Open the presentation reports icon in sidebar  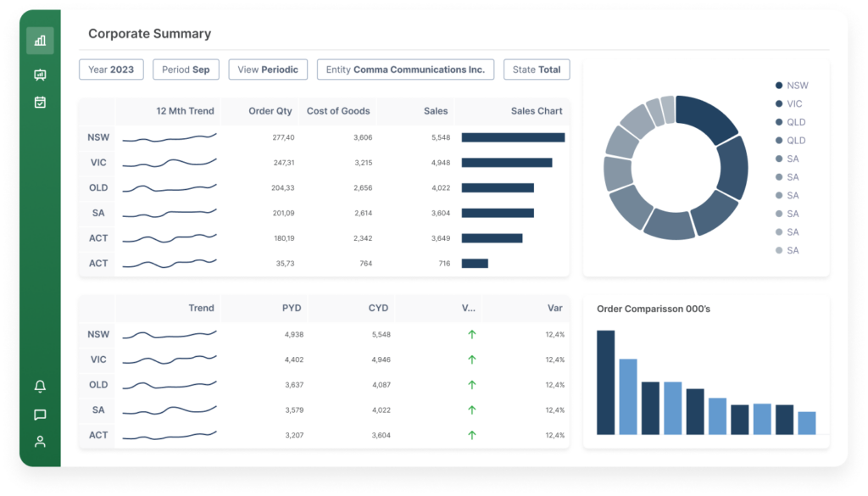click(40, 75)
